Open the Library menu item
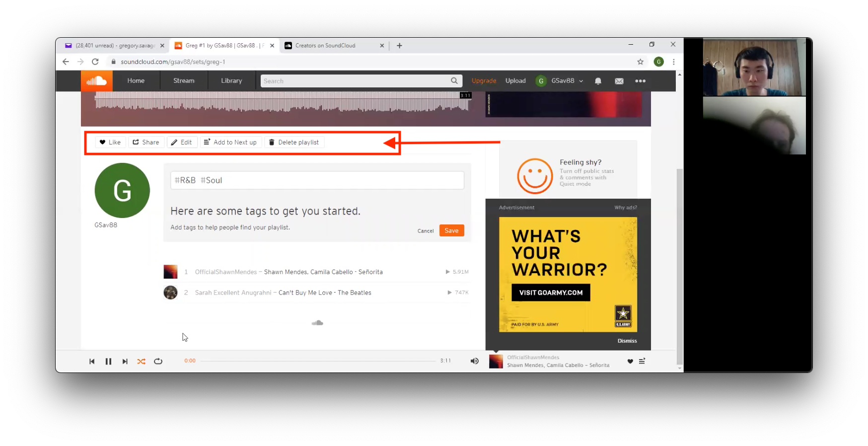The width and height of the screenshot is (868, 446). click(x=231, y=81)
